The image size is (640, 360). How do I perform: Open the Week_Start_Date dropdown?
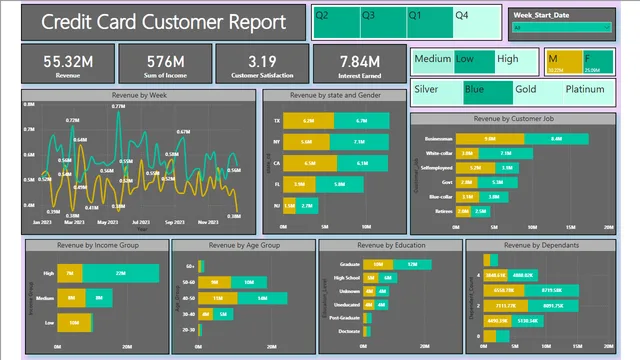pos(562,27)
